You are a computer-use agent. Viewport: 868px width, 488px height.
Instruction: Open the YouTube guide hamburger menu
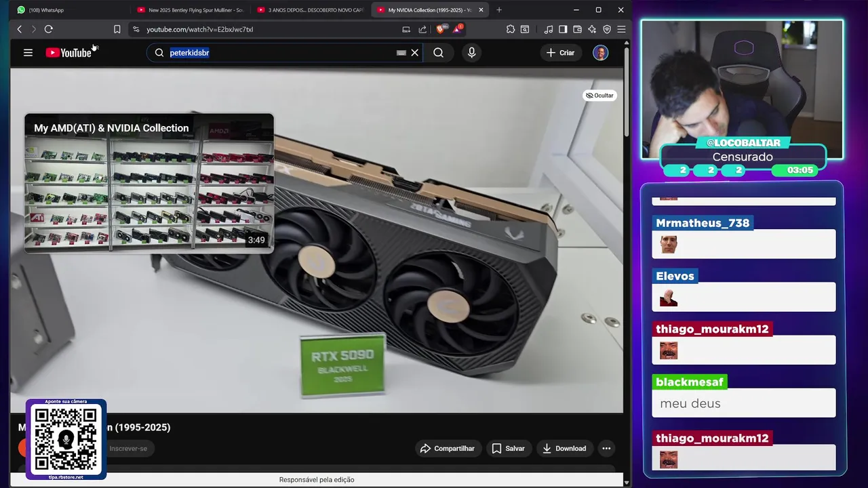[x=28, y=52]
